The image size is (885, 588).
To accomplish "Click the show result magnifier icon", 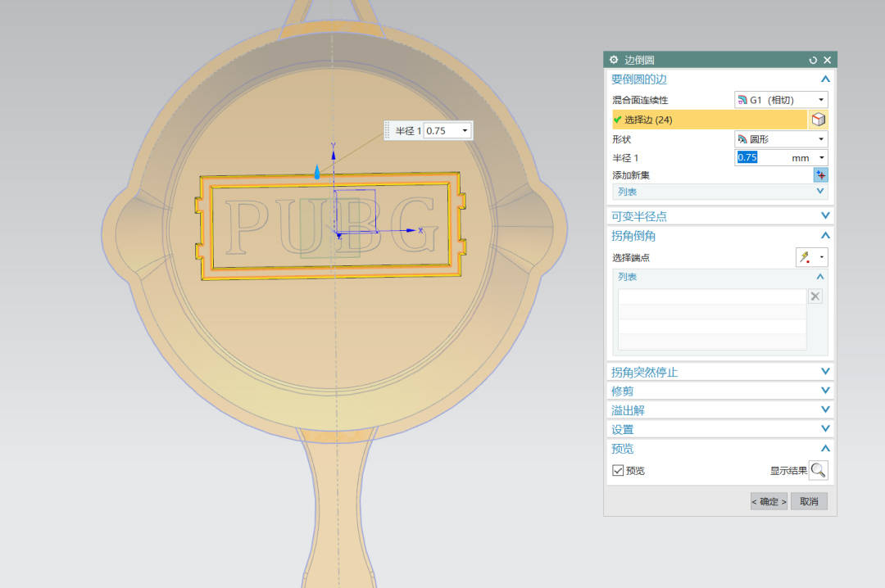I will click(x=818, y=470).
